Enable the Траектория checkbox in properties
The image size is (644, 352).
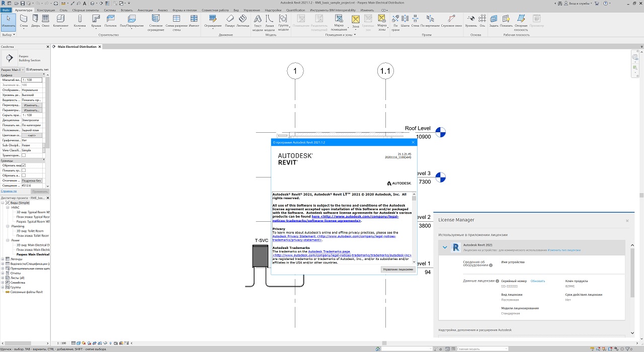click(x=24, y=155)
